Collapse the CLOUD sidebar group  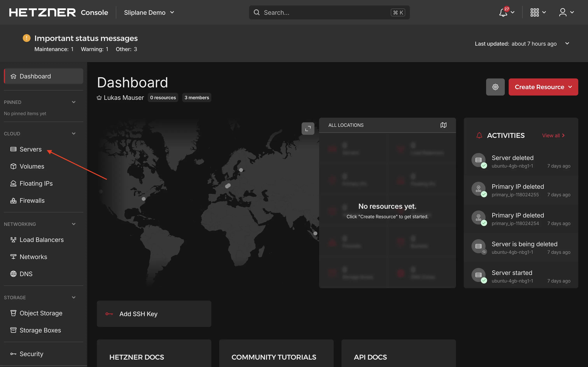click(74, 134)
